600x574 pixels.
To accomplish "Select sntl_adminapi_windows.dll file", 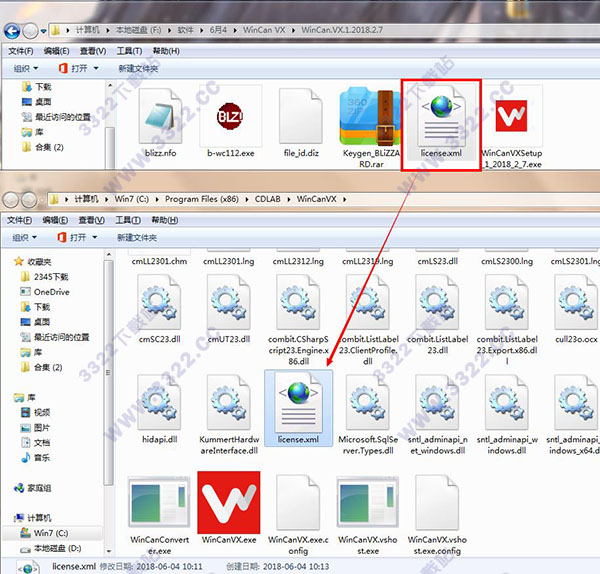I will click(x=507, y=415).
